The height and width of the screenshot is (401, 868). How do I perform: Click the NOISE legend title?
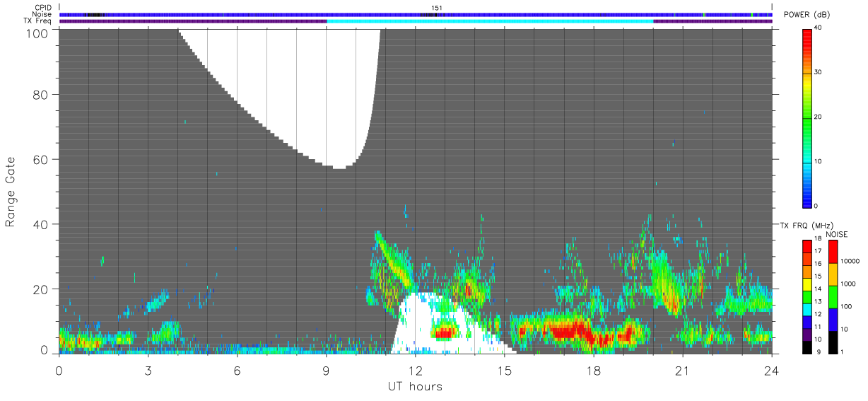pos(836,233)
